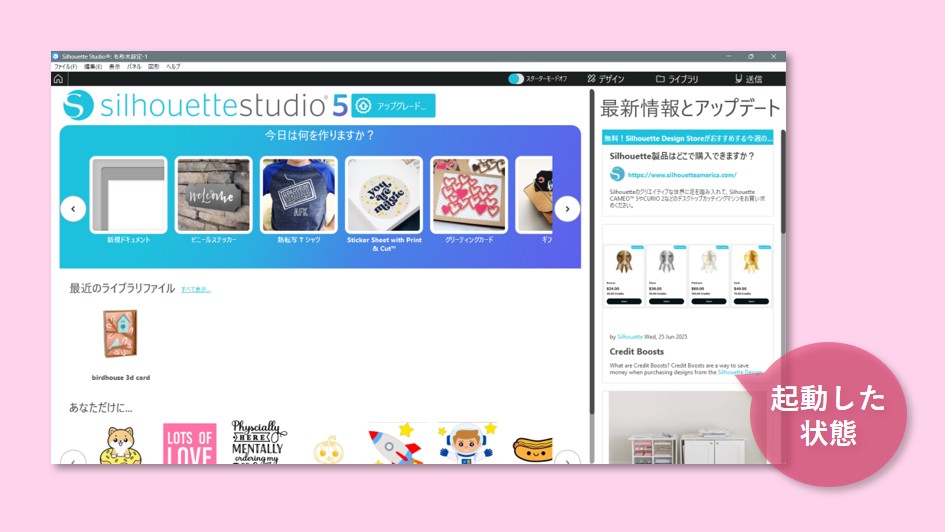Image resolution: width=945 pixels, height=532 pixels.
Task: Open the Credit Boosts article heading
Action: pyautogui.click(x=636, y=351)
